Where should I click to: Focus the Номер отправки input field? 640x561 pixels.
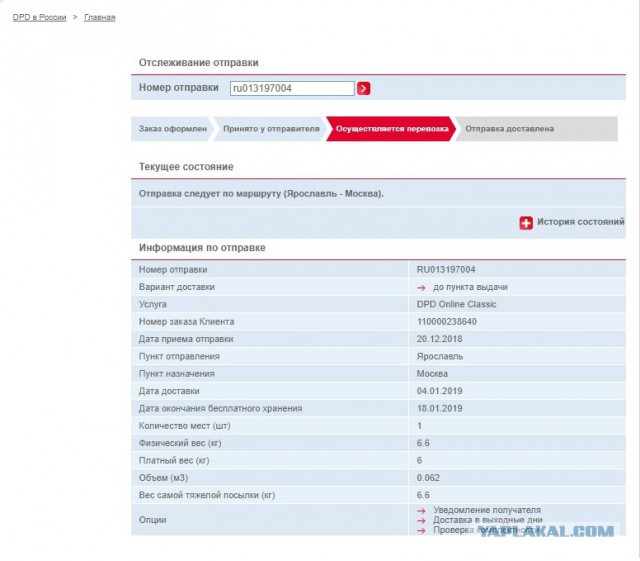292,88
